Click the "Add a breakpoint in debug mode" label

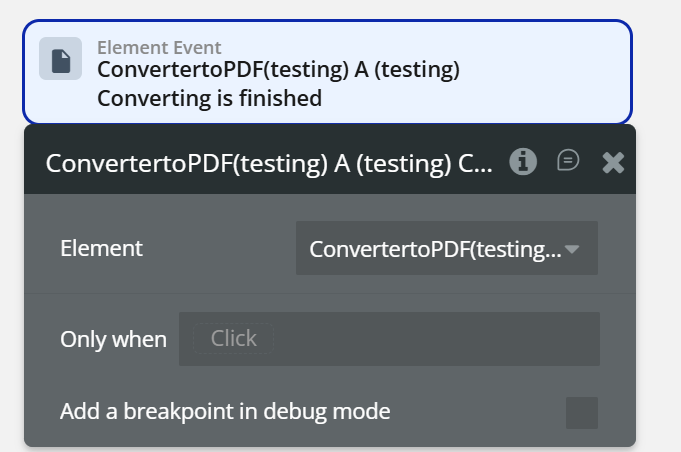click(225, 411)
